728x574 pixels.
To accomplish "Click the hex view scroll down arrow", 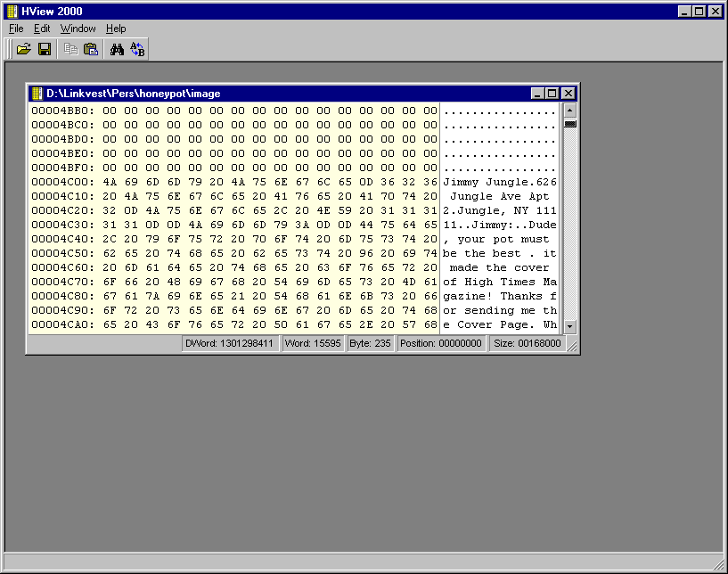I will pos(570,326).
